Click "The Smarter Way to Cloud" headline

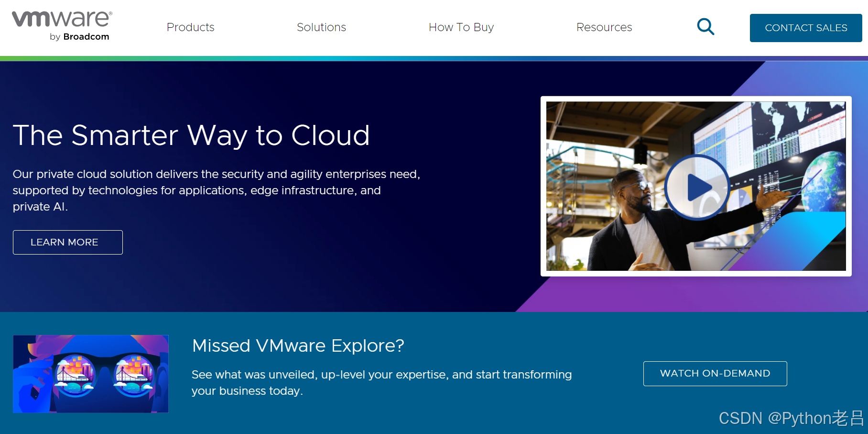pyautogui.click(x=191, y=135)
